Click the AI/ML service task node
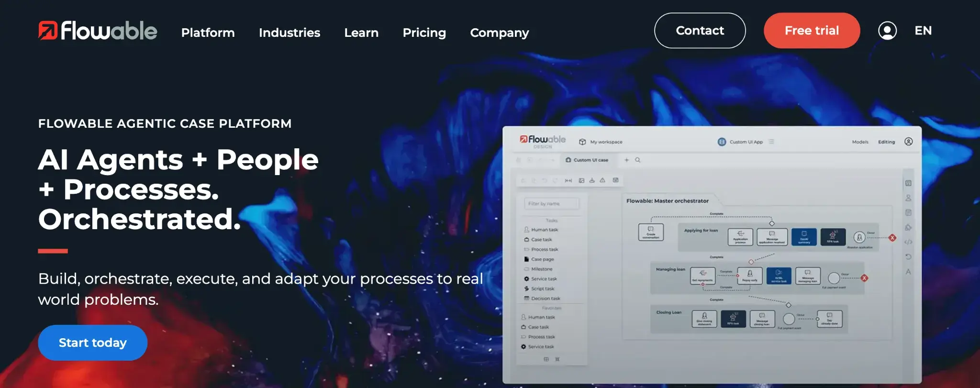The image size is (980, 388). (779, 276)
